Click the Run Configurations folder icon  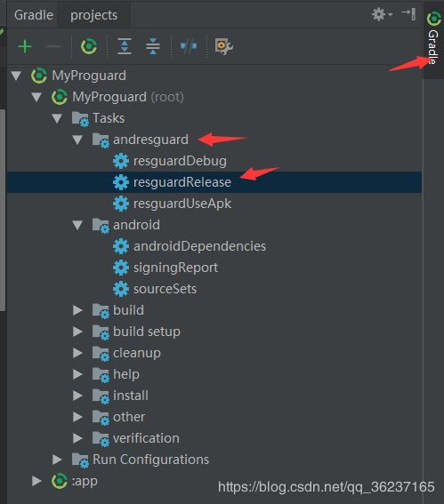80,460
